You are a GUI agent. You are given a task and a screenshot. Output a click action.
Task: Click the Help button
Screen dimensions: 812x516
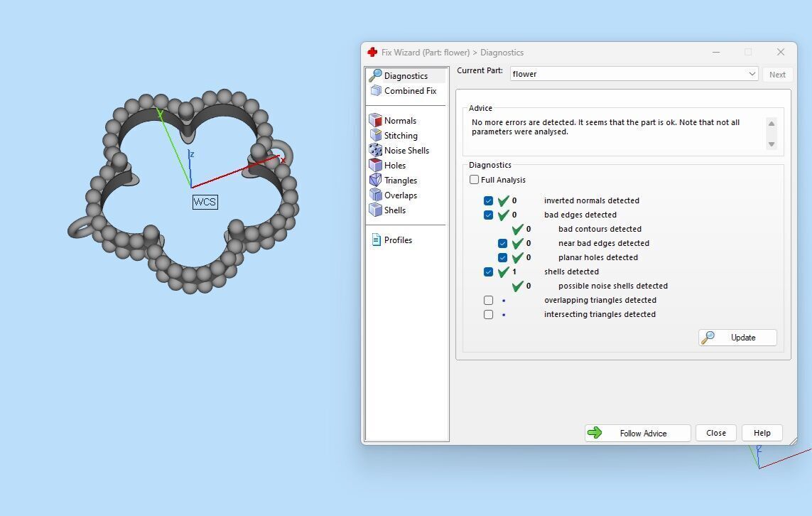762,433
